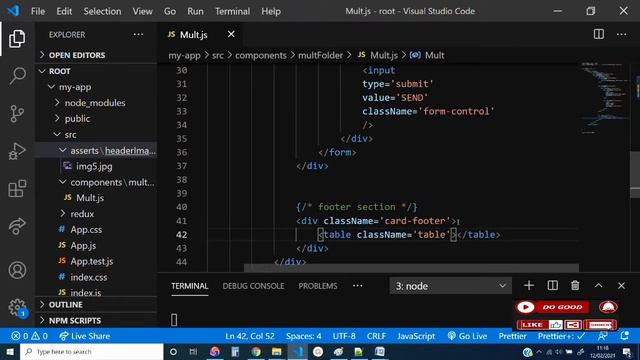Viewport: 640px width, 360px height.
Task: Open errors and warnings status indicator
Action: coord(29,336)
